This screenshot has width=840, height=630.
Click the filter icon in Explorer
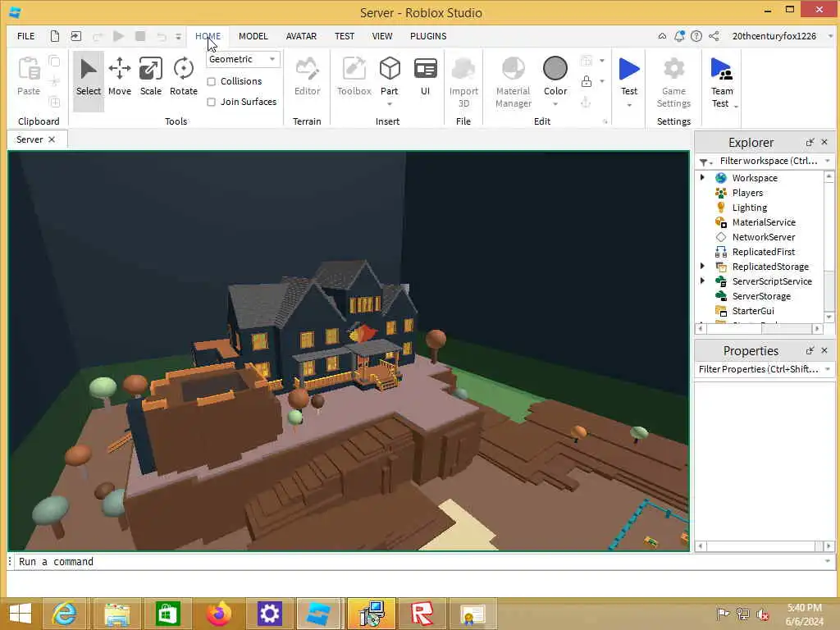click(703, 162)
